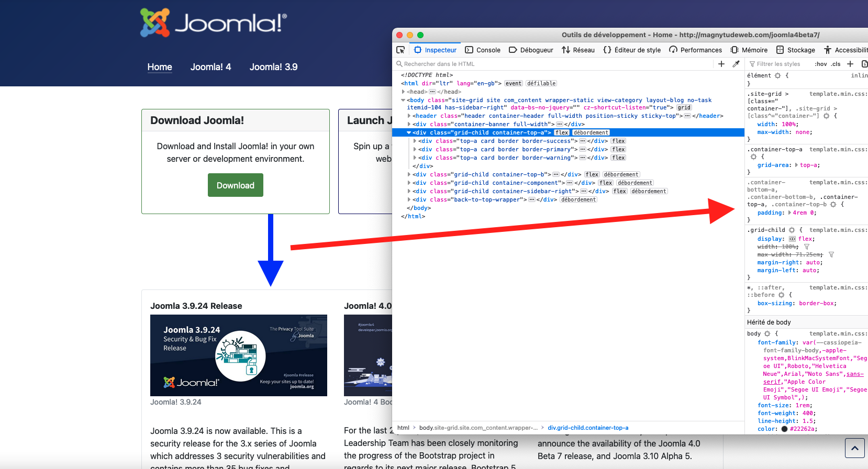Click the event badge on html element
This screenshot has height=469, width=868.
[514, 83]
